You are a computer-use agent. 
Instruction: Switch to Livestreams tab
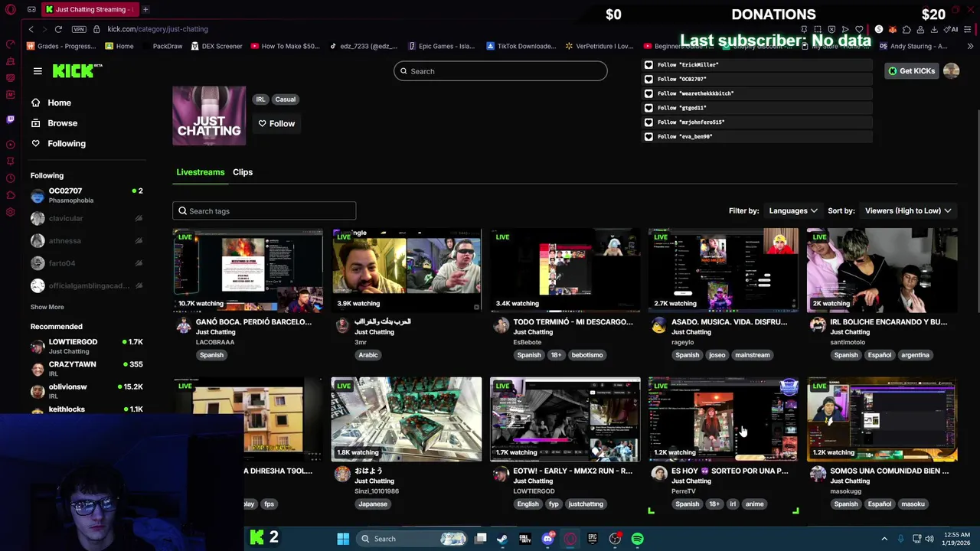[x=201, y=172]
